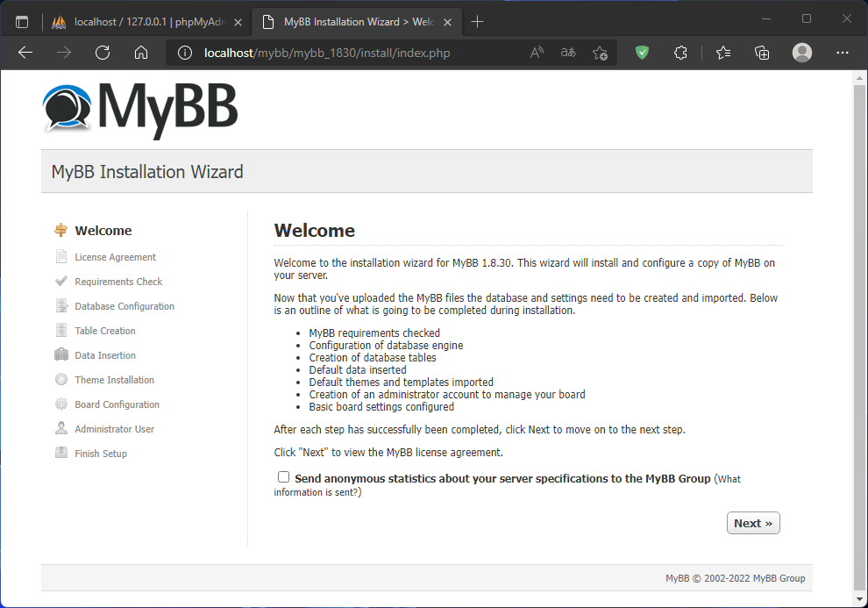Click the License Agreement document icon
Screen dimensions: 868x608
60,257
